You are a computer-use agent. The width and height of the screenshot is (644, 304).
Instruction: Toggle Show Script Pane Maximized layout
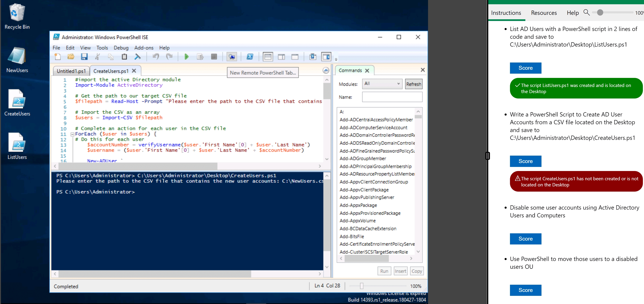(x=295, y=57)
